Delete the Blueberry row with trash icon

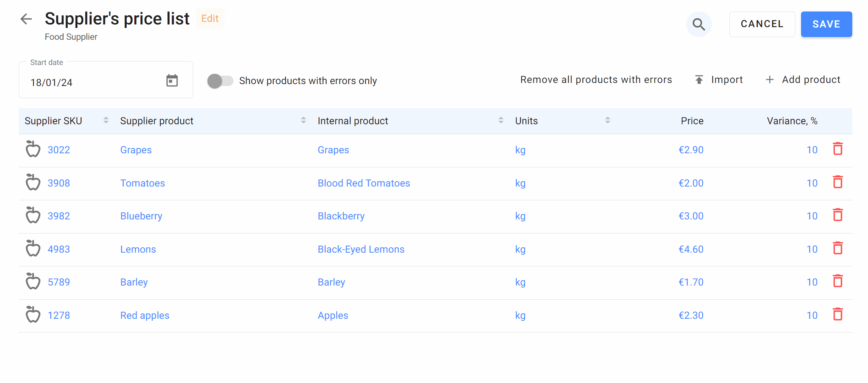(x=838, y=215)
